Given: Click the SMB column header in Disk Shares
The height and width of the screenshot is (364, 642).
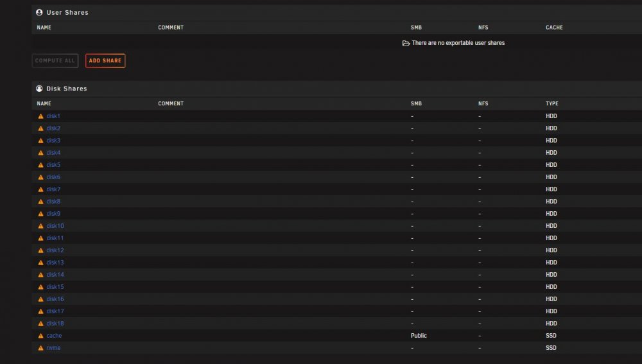Looking at the screenshot, I should [417, 103].
